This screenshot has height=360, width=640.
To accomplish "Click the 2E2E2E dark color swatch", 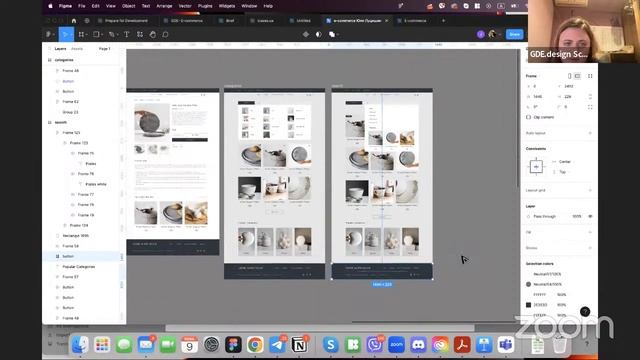I will click(x=529, y=305).
